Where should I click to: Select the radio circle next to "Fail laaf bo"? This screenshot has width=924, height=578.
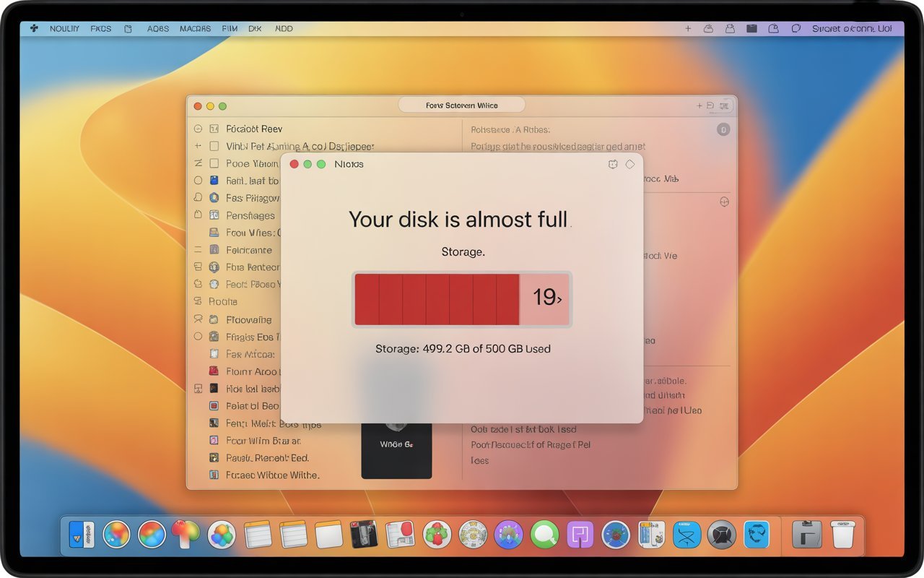[196, 180]
